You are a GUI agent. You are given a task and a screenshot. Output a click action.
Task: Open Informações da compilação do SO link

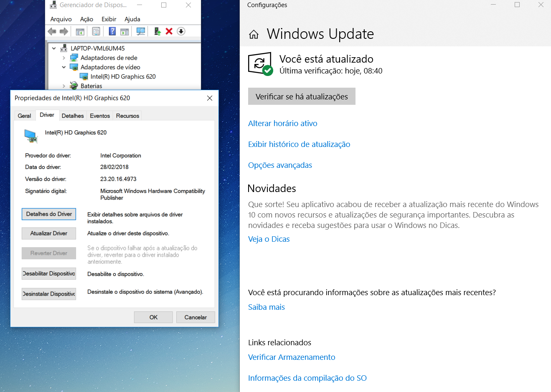click(x=307, y=378)
